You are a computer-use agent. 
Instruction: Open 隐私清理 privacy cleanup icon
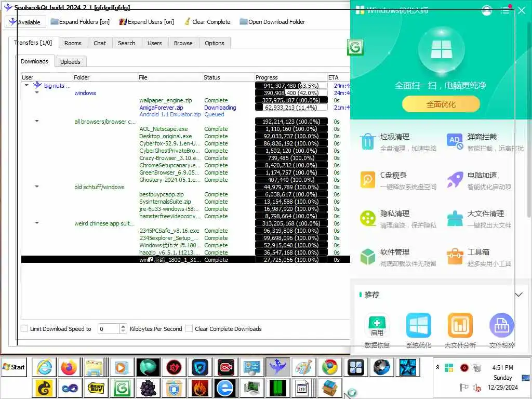(x=367, y=218)
